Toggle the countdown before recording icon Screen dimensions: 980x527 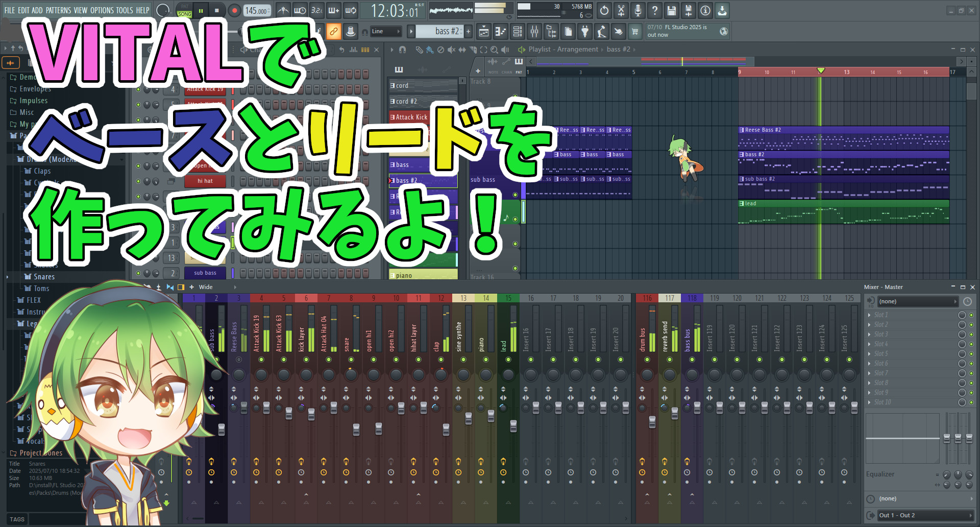coord(317,10)
